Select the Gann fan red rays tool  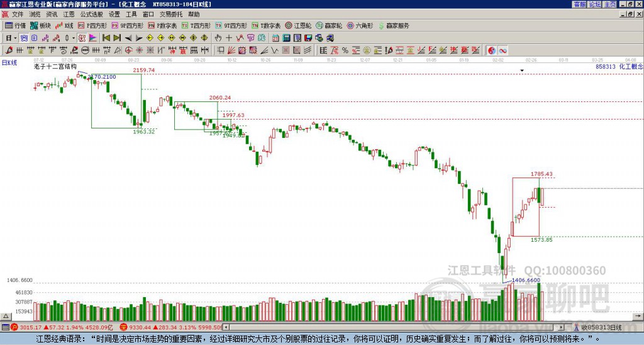coord(231,50)
